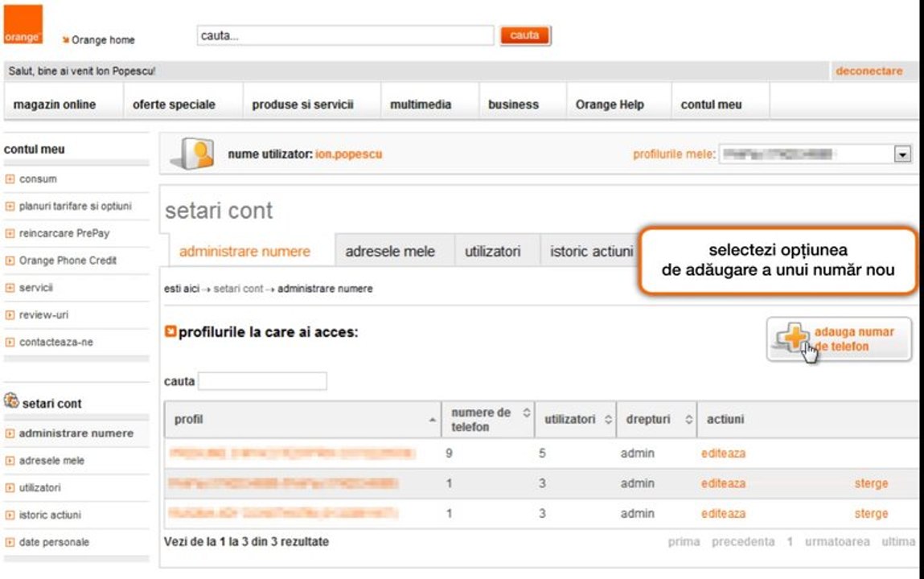Click orange icon beside profilurile heading
This screenshot has width=924, height=579.
click(170, 331)
